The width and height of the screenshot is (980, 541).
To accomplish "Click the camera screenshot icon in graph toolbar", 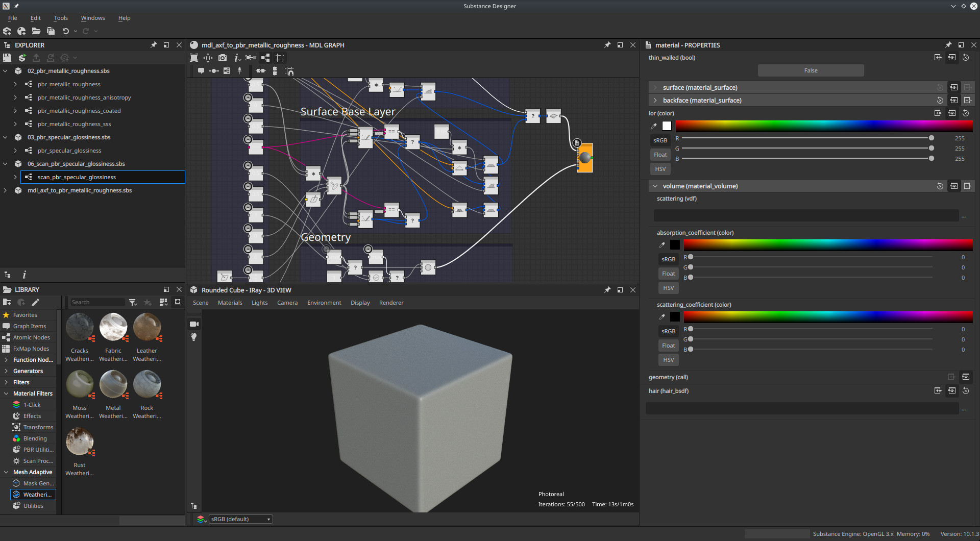I will pos(223,58).
